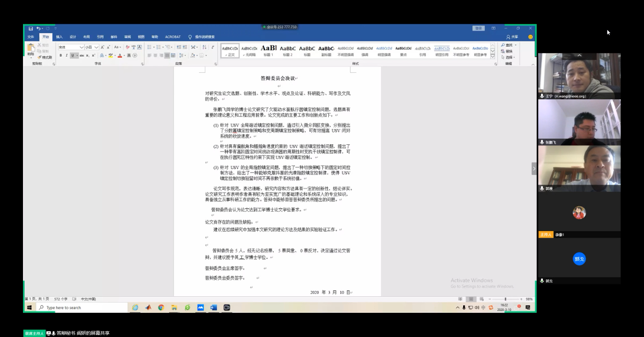Click the bulleted list icon
The width and height of the screenshot is (644, 337).
coord(150,47)
